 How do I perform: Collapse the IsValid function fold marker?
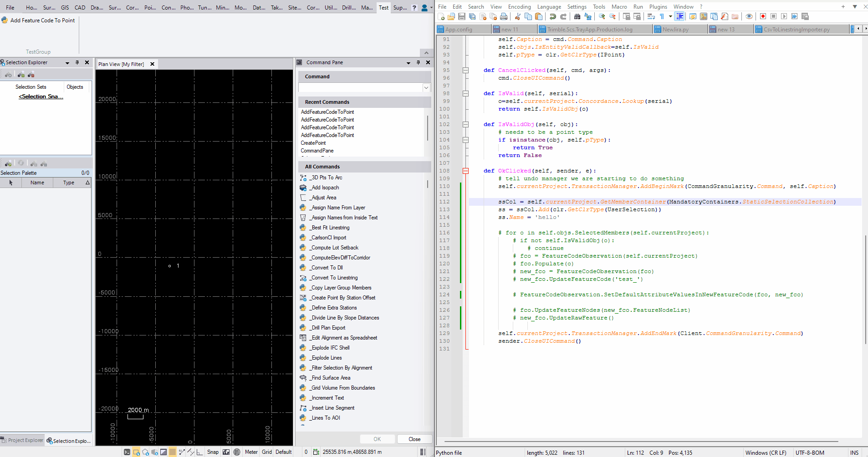click(465, 93)
